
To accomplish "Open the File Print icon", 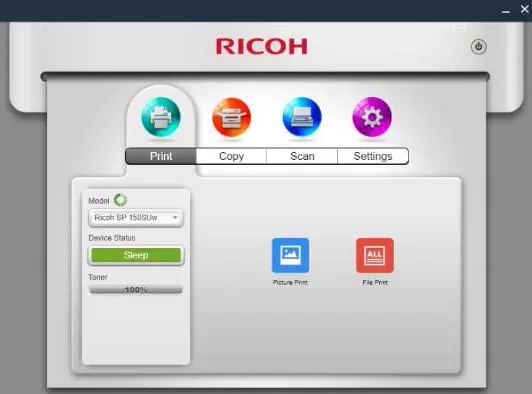I will coord(375,255).
